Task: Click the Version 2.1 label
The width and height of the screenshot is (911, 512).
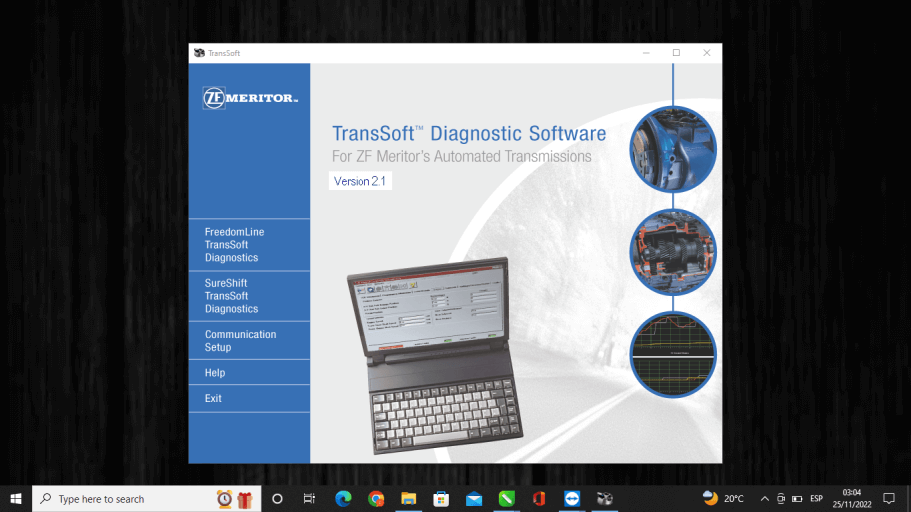Action: pyautogui.click(x=360, y=181)
